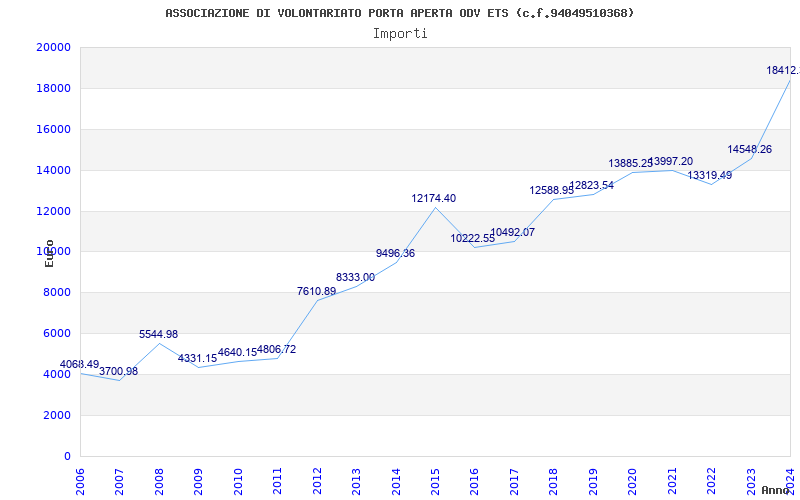Select the 4068.49 data label for 2006
The width and height of the screenshot is (800, 500).
(80, 364)
